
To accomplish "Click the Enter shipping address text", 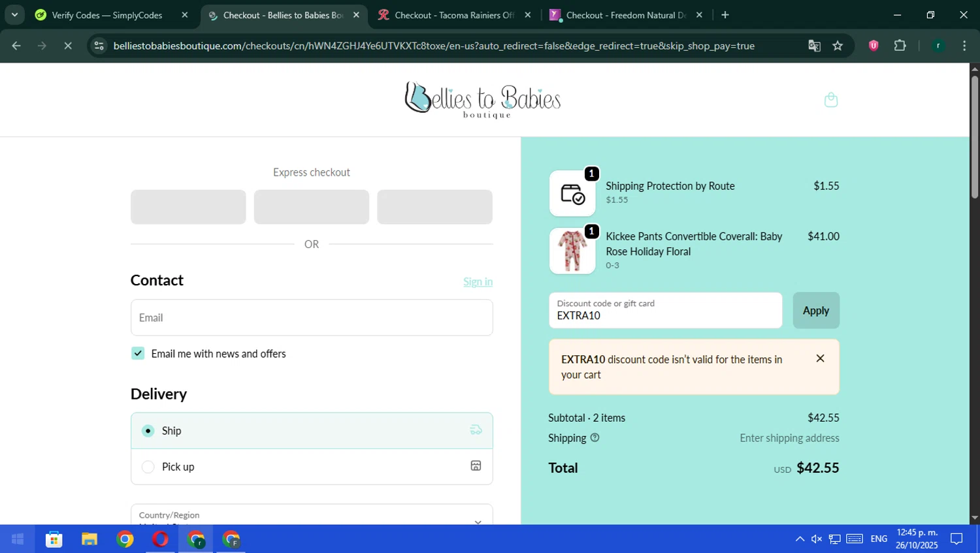I will click(x=789, y=438).
